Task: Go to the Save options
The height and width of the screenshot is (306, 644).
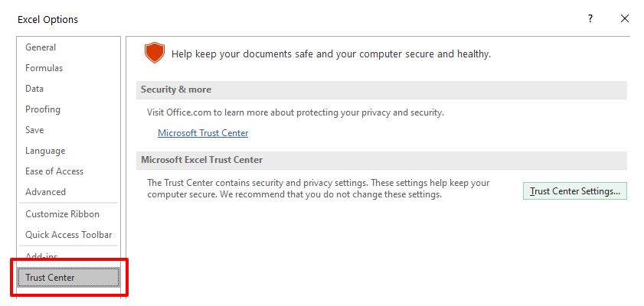Action: click(34, 130)
